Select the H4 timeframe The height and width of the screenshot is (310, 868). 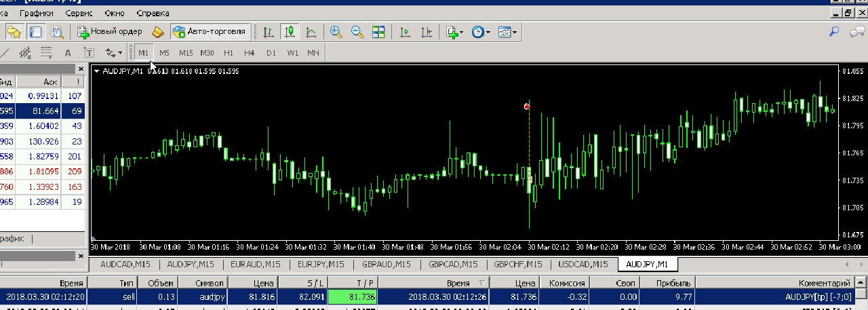point(250,52)
